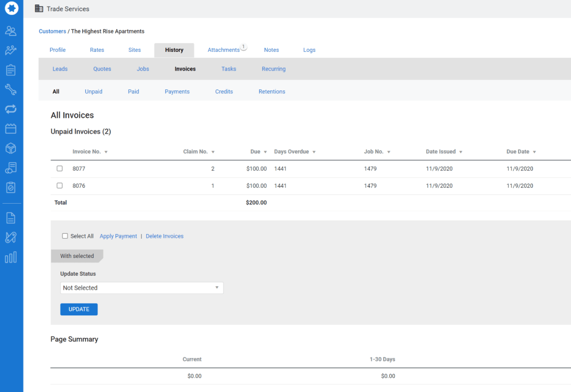The width and height of the screenshot is (571, 392).
Task: Open the tasks clipboard-check icon
Action: (10, 187)
